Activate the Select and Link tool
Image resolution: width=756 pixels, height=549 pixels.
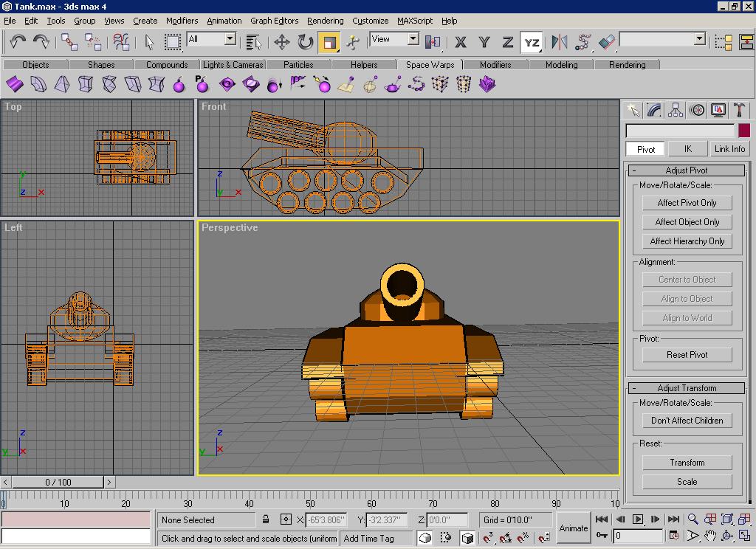[x=69, y=42]
